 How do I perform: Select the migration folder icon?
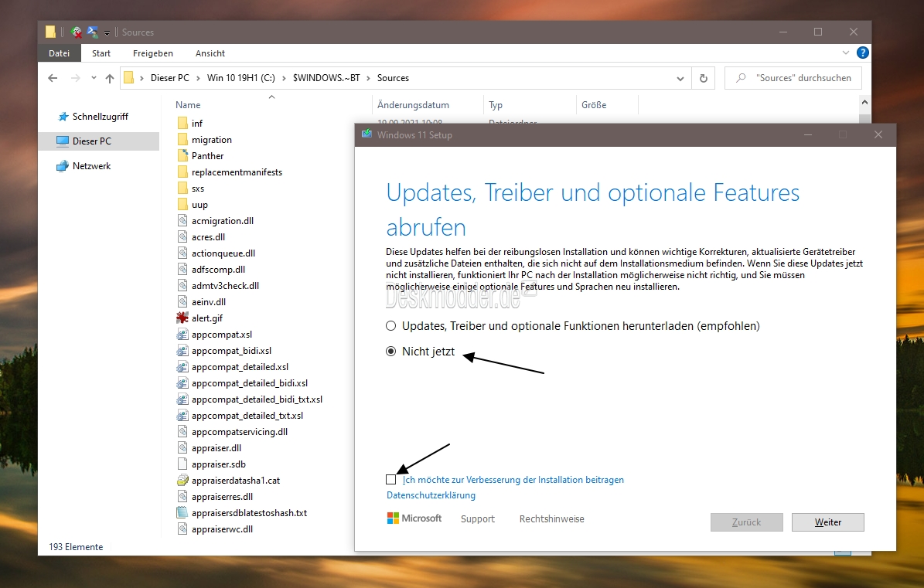pos(182,140)
